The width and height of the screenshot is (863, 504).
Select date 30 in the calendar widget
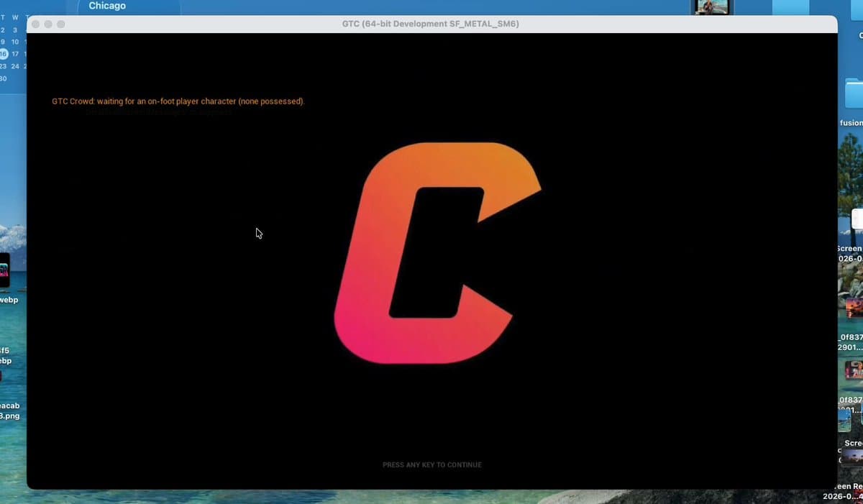(x=3, y=78)
